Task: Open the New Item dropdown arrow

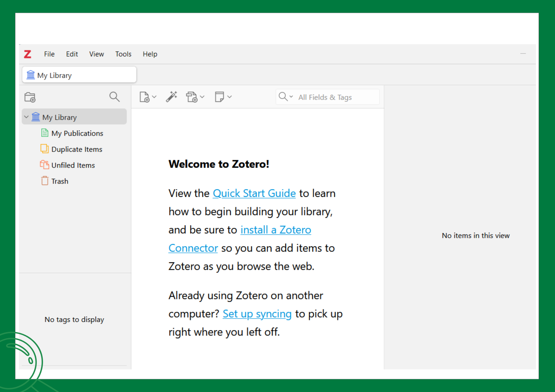Action: click(x=154, y=97)
